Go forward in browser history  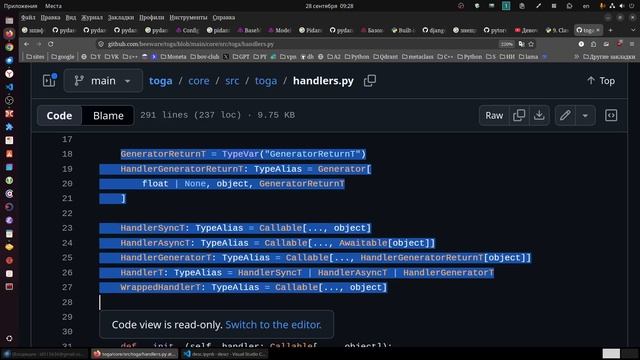coord(39,44)
